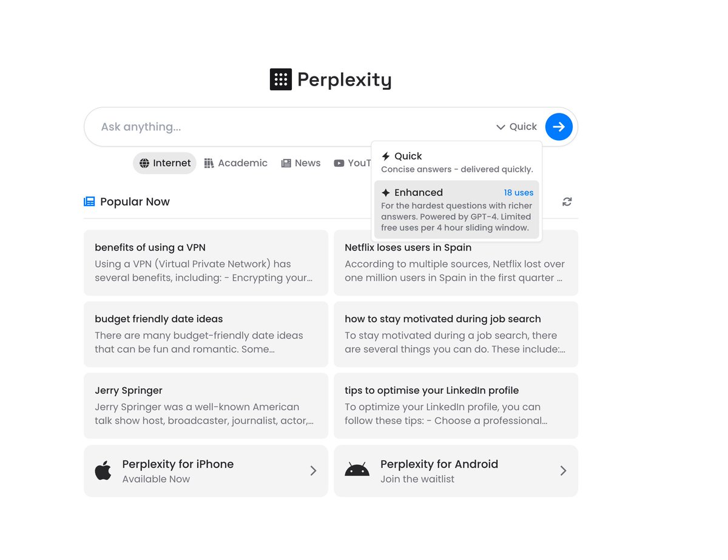Image resolution: width=728 pixels, height=560 pixels.
Task: Switch to YouTube search focus
Action: click(352, 163)
